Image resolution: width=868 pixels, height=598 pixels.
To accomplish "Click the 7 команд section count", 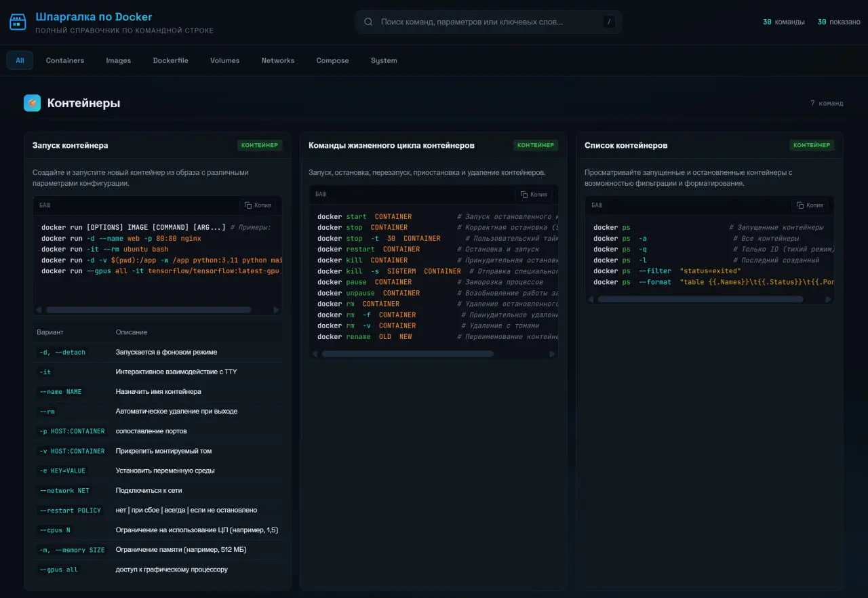I will point(827,103).
